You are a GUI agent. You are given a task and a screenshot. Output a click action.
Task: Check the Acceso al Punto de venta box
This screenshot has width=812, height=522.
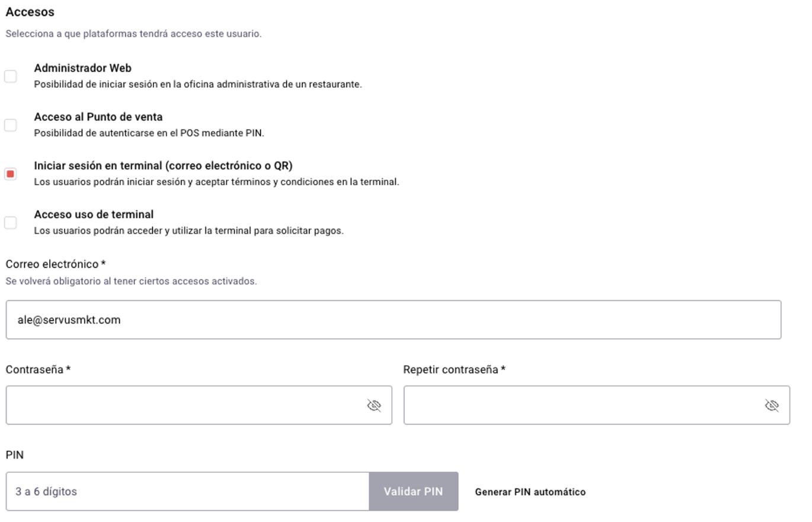(x=11, y=125)
